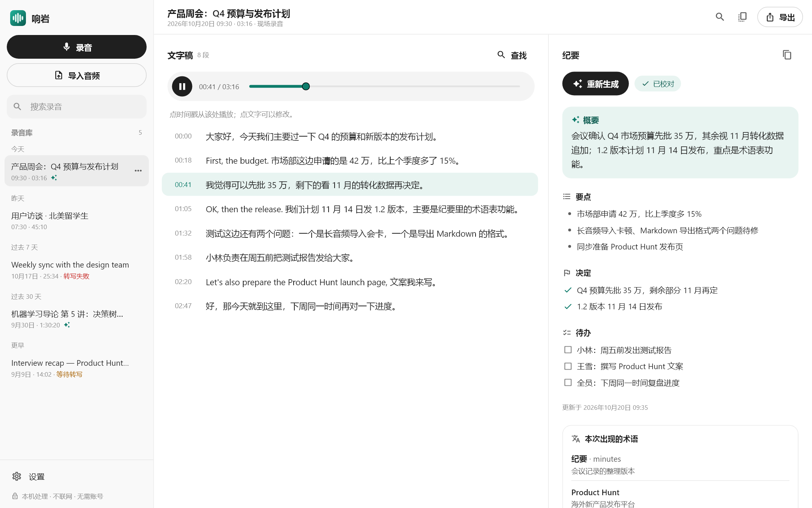Open the 导出 export button
The height and width of the screenshot is (508, 812).
pyautogui.click(x=780, y=17)
